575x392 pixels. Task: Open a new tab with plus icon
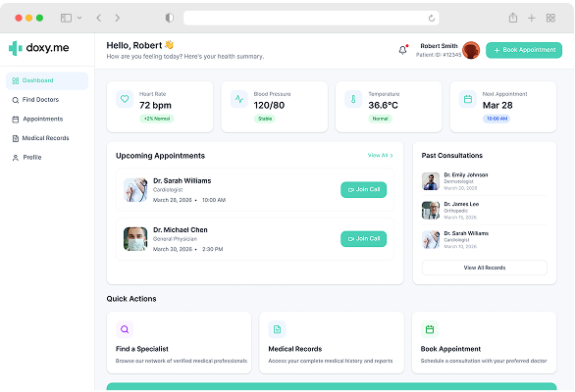tap(532, 18)
